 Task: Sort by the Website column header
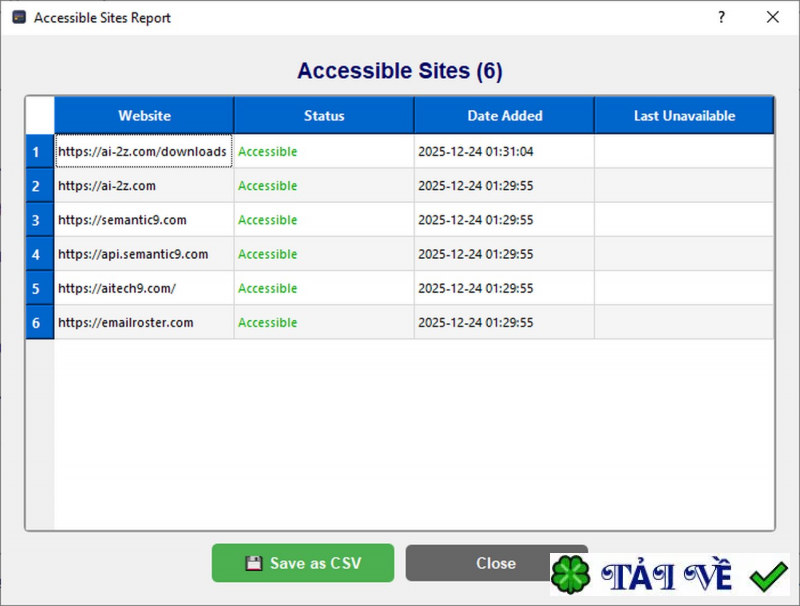click(144, 115)
